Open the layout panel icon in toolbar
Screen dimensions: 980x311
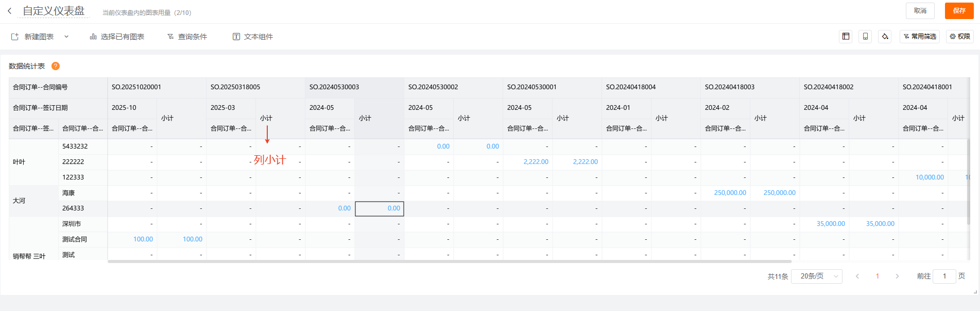pos(846,37)
